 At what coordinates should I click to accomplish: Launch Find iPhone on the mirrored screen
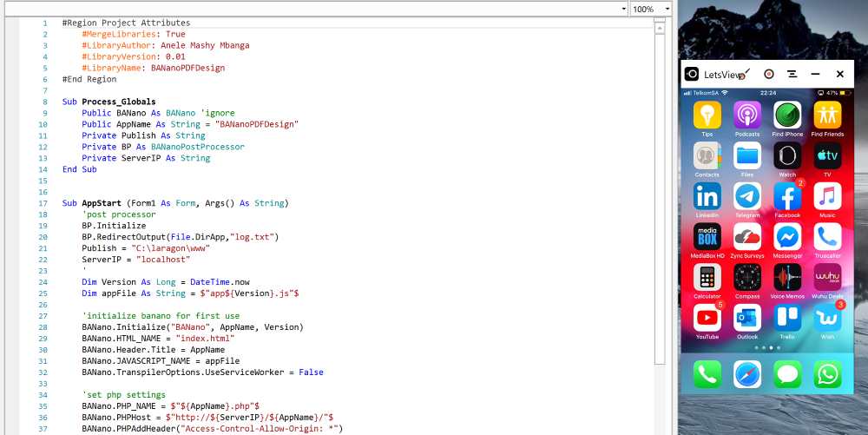[x=787, y=115]
